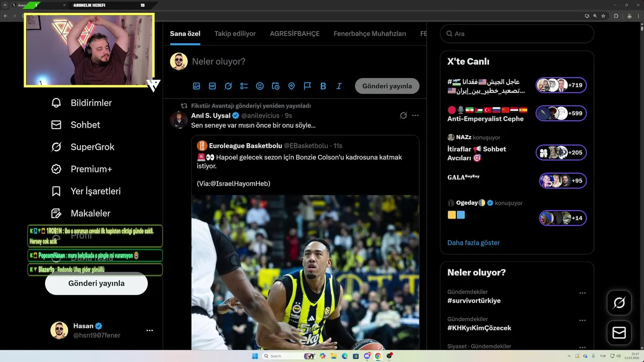Click the Ara search field
The height and width of the screenshot is (362, 644).
tap(517, 34)
